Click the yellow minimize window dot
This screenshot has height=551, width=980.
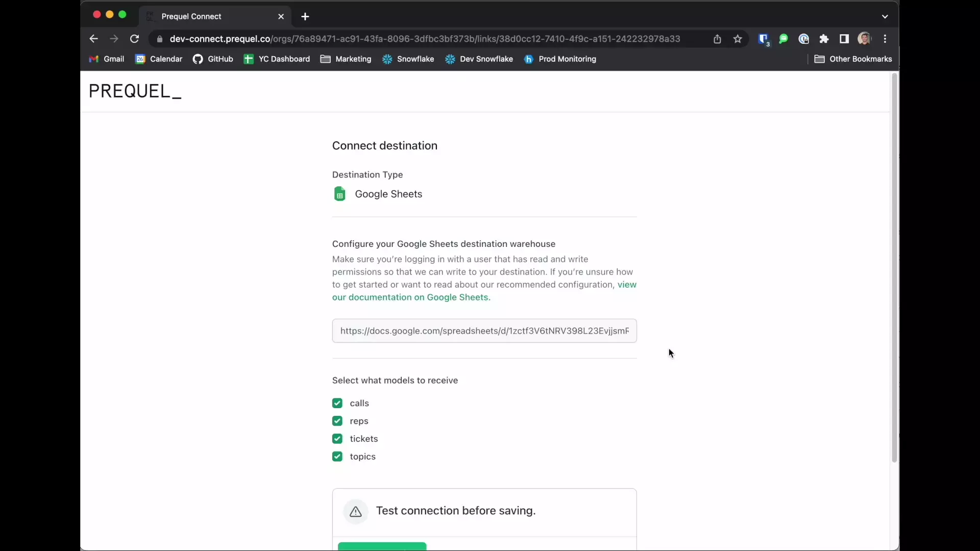pyautogui.click(x=110, y=15)
